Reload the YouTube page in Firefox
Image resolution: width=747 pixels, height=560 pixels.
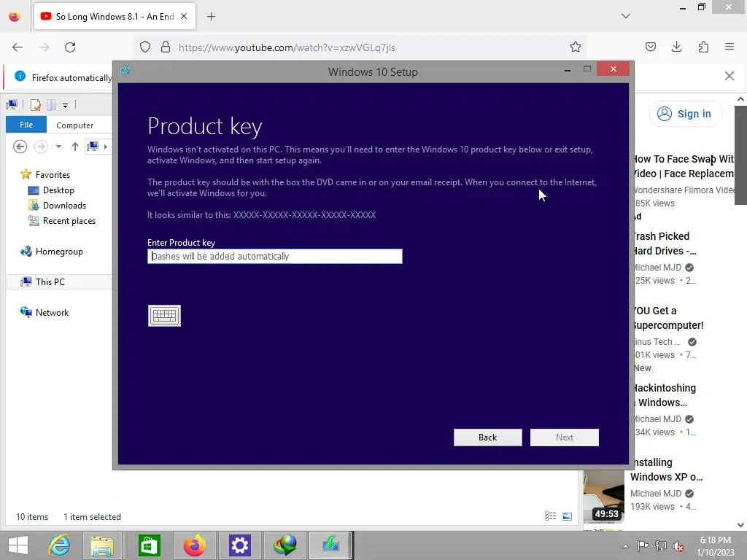coord(70,47)
